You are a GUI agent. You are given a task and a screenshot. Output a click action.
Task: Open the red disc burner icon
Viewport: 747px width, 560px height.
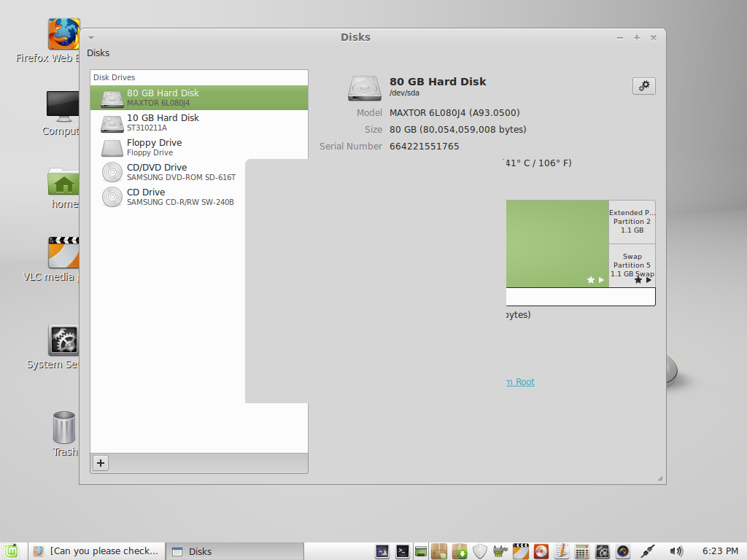(x=541, y=551)
